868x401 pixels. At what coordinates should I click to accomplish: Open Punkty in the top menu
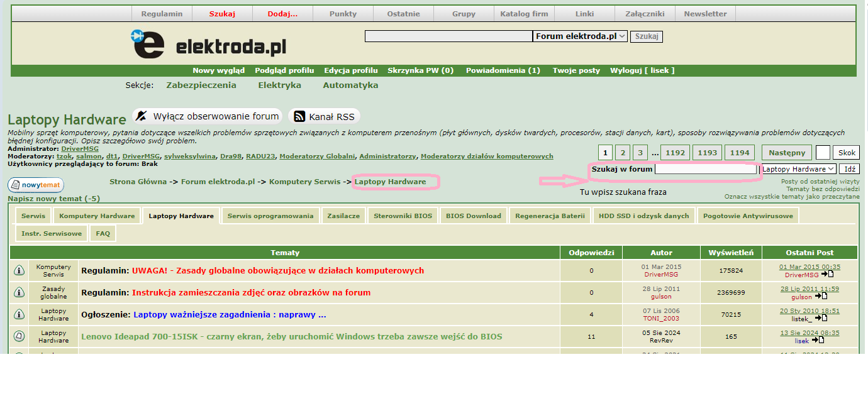point(343,14)
